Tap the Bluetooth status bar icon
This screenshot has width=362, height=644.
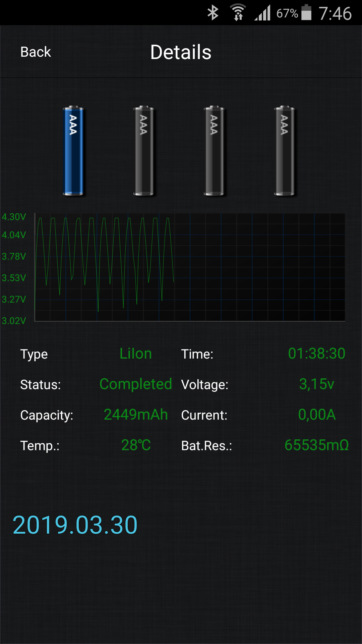(213, 13)
